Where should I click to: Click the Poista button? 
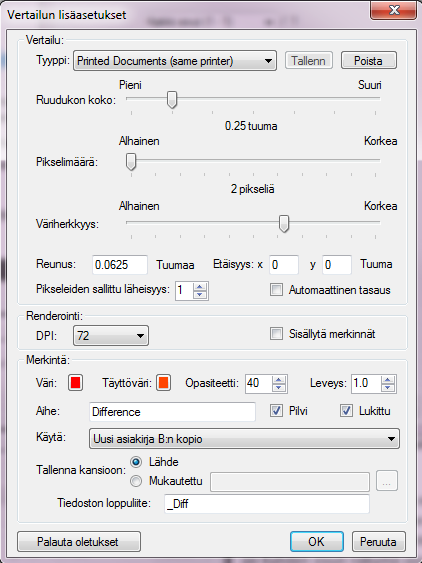pos(369,61)
